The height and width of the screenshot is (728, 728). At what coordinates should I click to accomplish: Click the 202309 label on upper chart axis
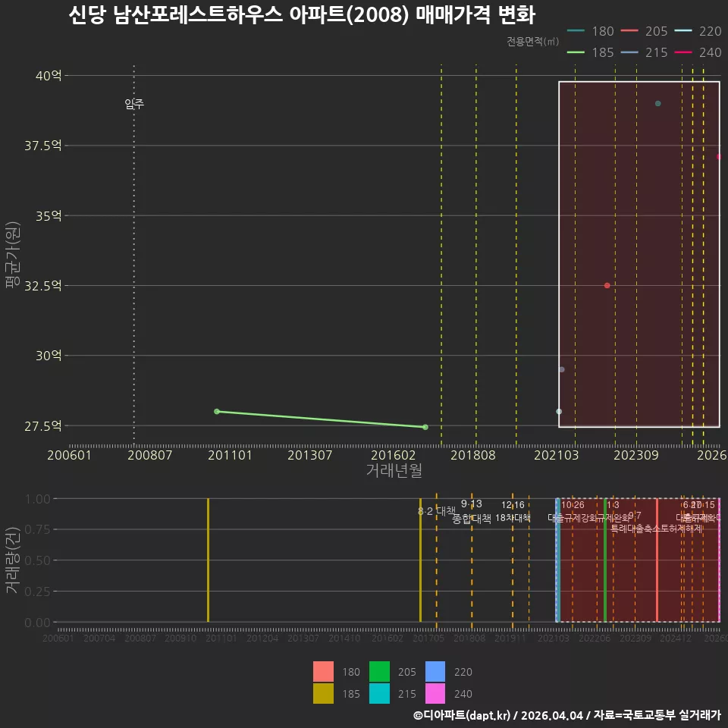[x=636, y=455]
